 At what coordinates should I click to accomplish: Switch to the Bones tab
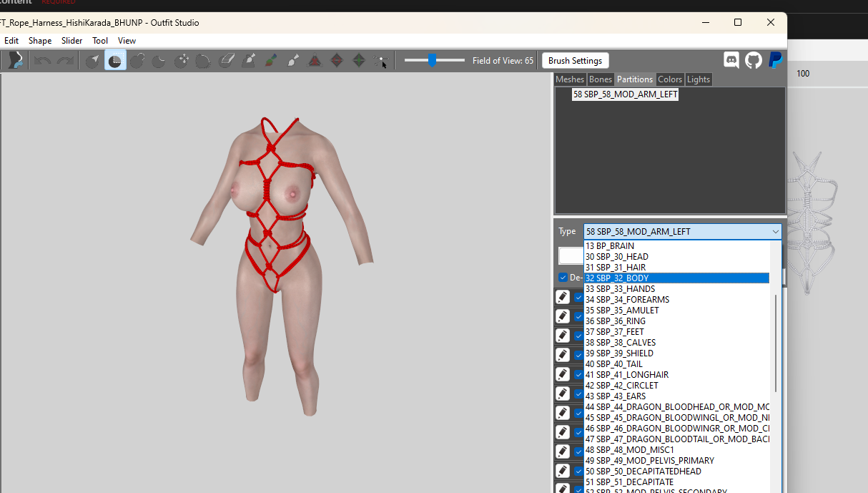tap(601, 79)
